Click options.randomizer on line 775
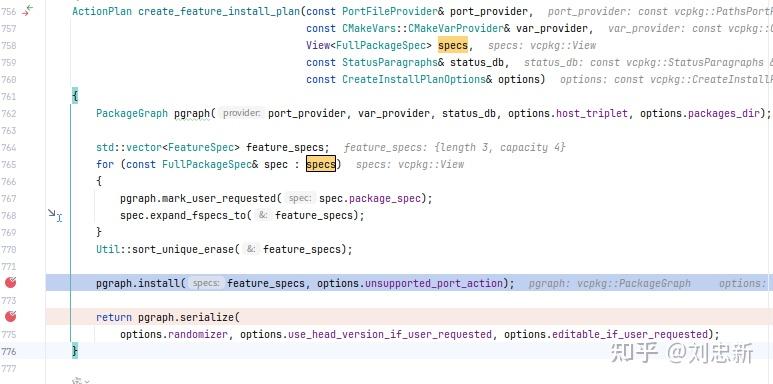Screen dimensions: 773x384 (x=174, y=334)
